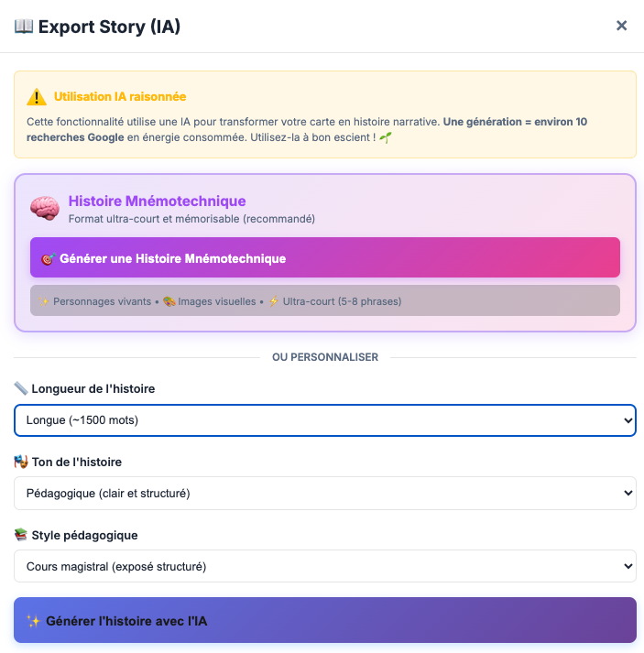Image resolution: width=644 pixels, height=653 pixels.
Task: Click the lightning emoji before Ultra-court
Action: pyautogui.click(x=273, y=301)
